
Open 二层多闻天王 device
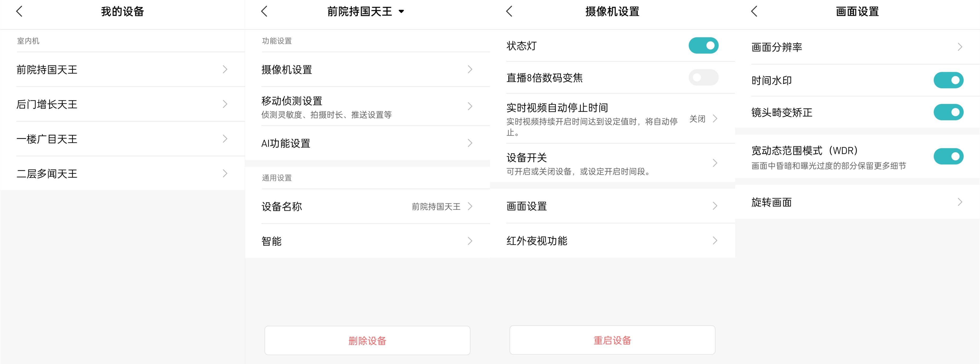click(123, 174)
